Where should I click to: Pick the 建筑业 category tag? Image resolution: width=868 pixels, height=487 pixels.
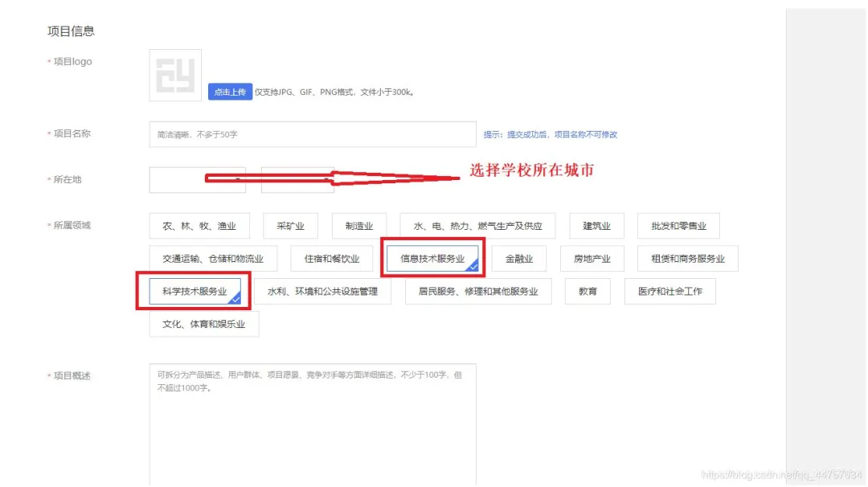click(596, 227)
